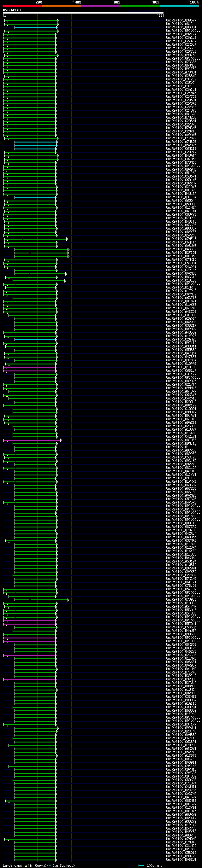Viewport: 202px width, 868px height.
Task: Click the cyan alignment bar for UniRef100_A7NS53
Action: 36,142
